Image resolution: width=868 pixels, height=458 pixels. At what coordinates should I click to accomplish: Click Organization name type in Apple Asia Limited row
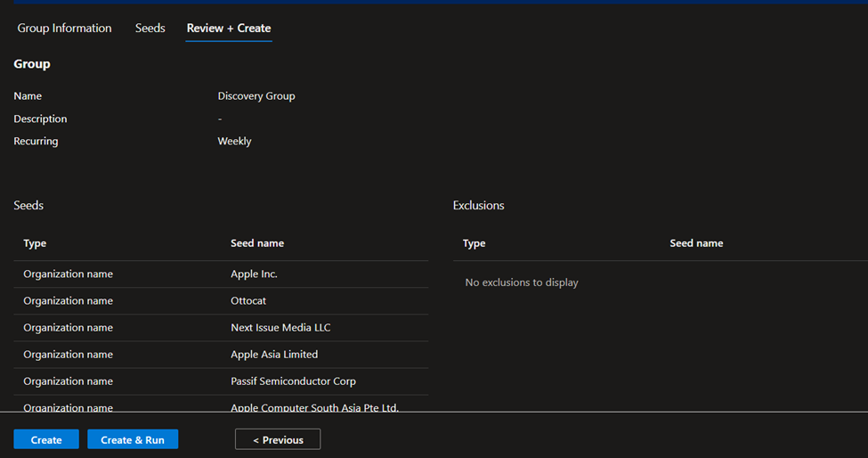click(x=68, y=355)
